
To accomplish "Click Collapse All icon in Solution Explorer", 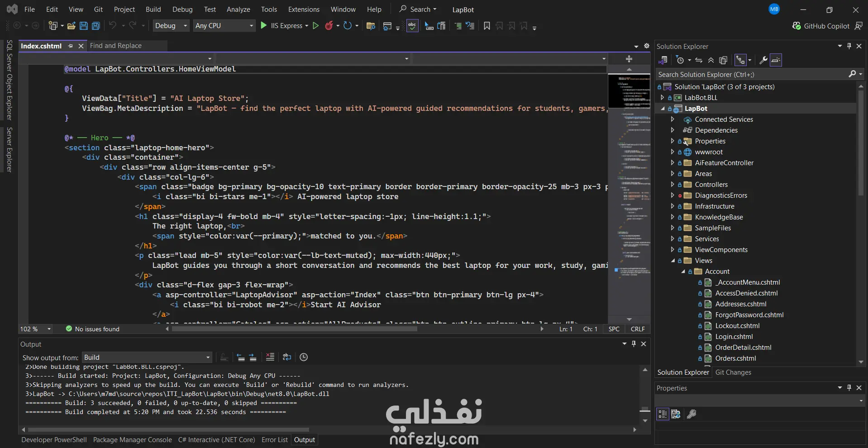I will tap(711, 60).
